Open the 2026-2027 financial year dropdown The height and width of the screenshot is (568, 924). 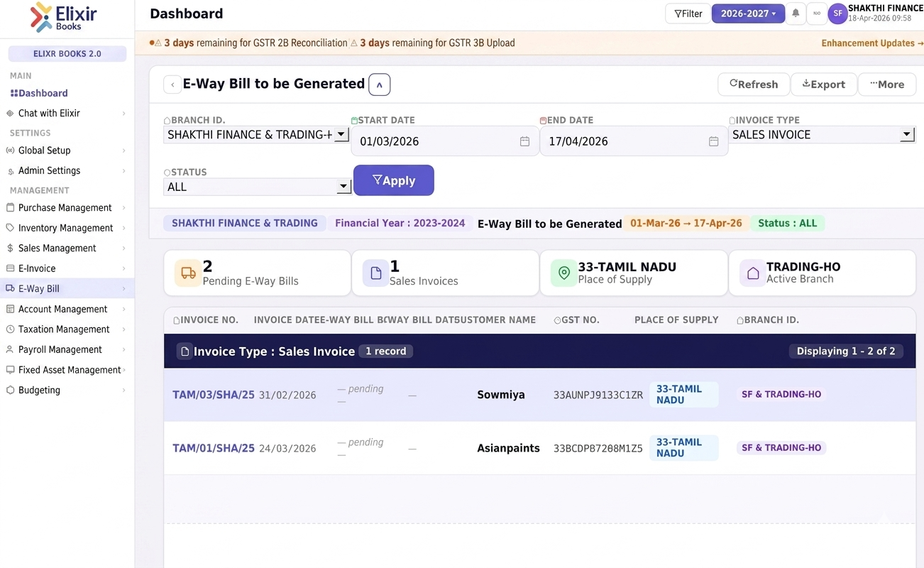click(x=748, y=13)
